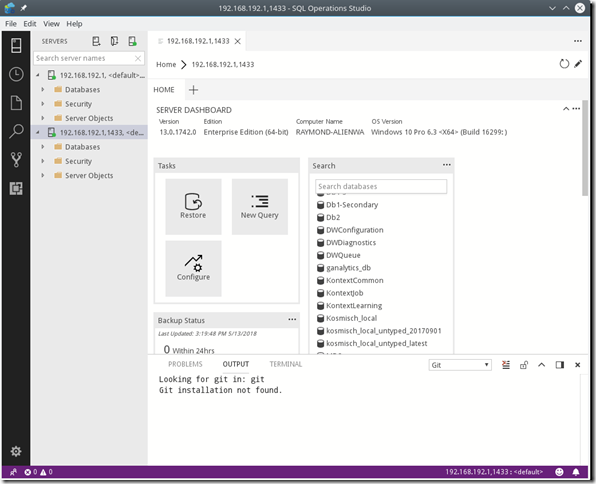
Task: Open the View menu
Action: coord(51,24)
